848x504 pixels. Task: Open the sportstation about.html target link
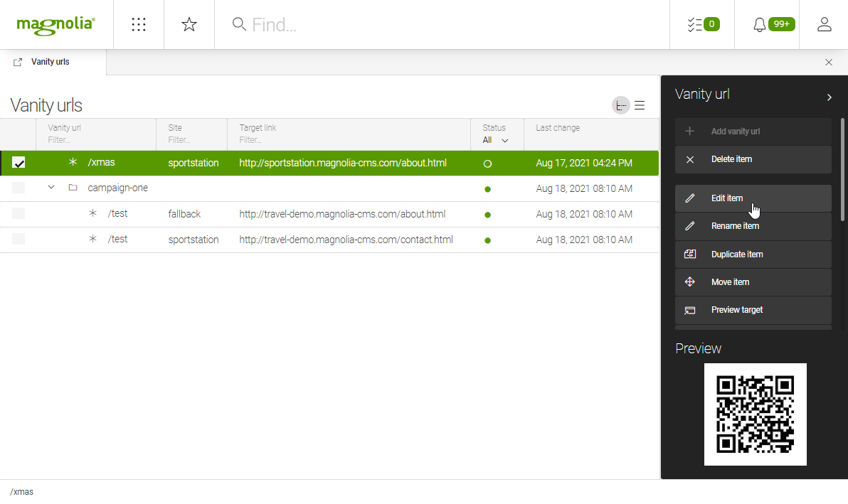coord(343,163)
